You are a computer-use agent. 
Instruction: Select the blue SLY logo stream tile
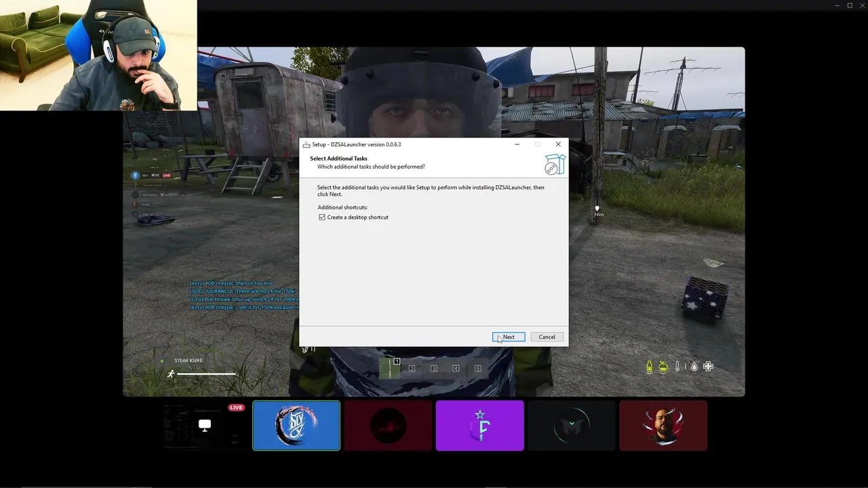coord(296,426)
